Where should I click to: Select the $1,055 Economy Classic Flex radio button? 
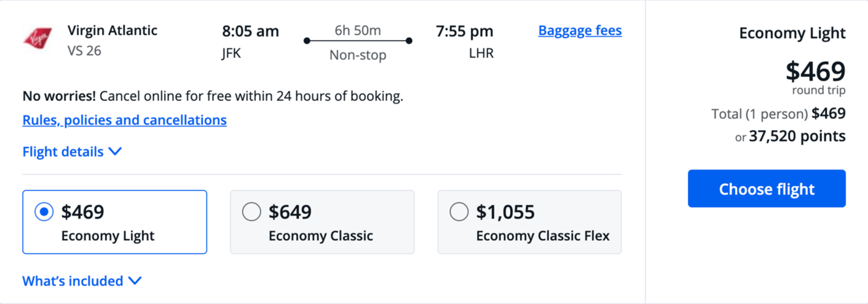[459, 212]
